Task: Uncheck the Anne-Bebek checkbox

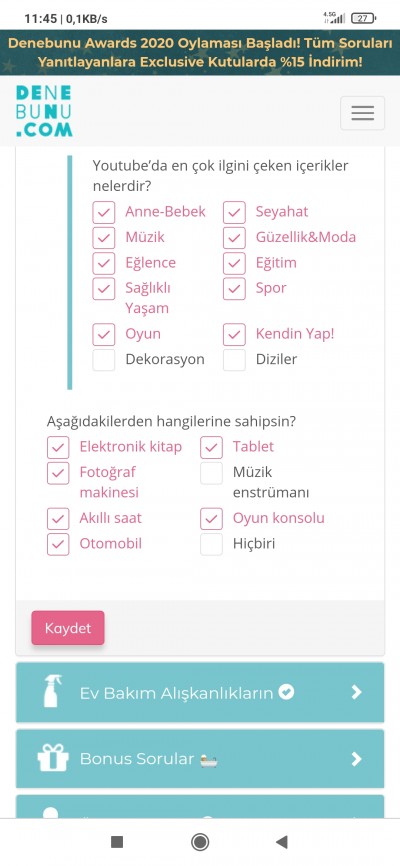Action: 104,212
